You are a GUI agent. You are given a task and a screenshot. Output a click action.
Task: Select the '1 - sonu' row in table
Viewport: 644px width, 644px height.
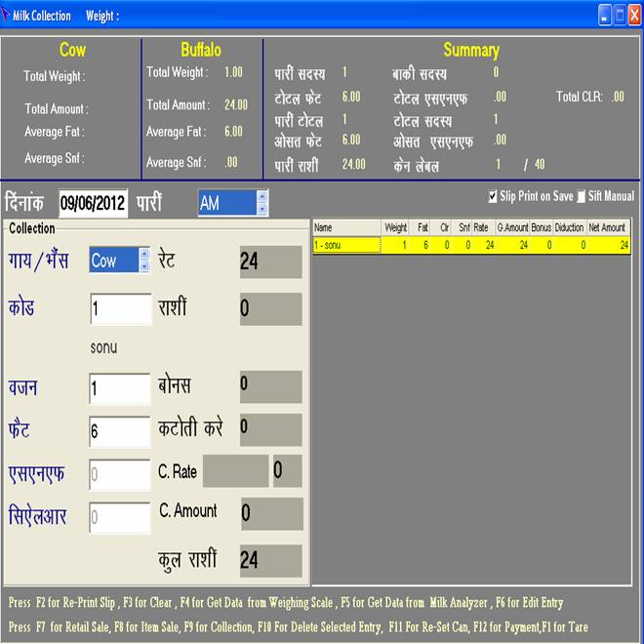pyautogui.click(x=346, y=245)
